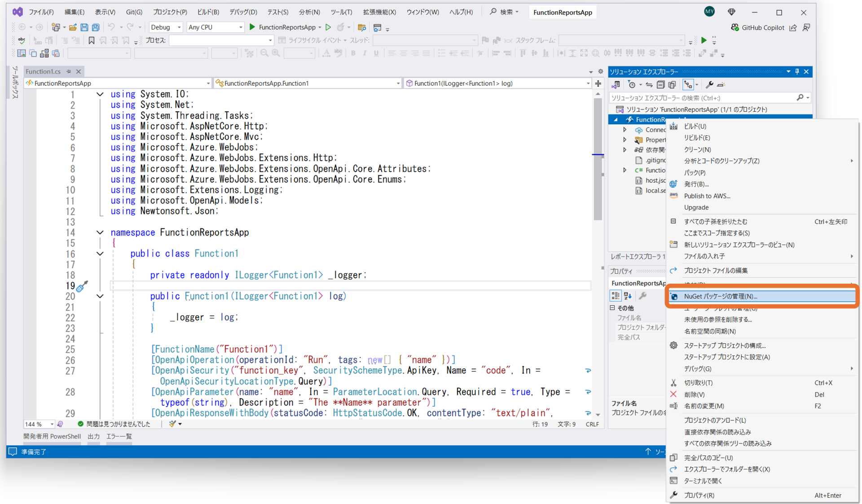Screen dimensions: 862x504
Task: Open the エラー一覧 tab
Action: coord(119,436)
